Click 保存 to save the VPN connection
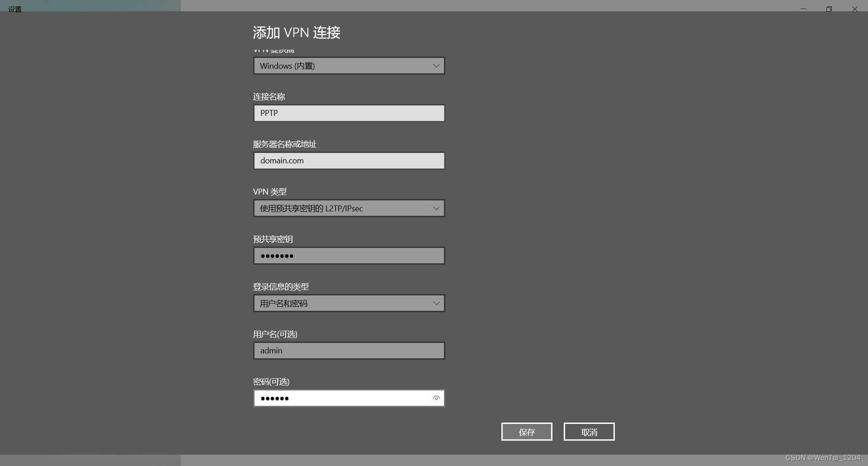This screenshot has height=466, width=868. (526, 431)
